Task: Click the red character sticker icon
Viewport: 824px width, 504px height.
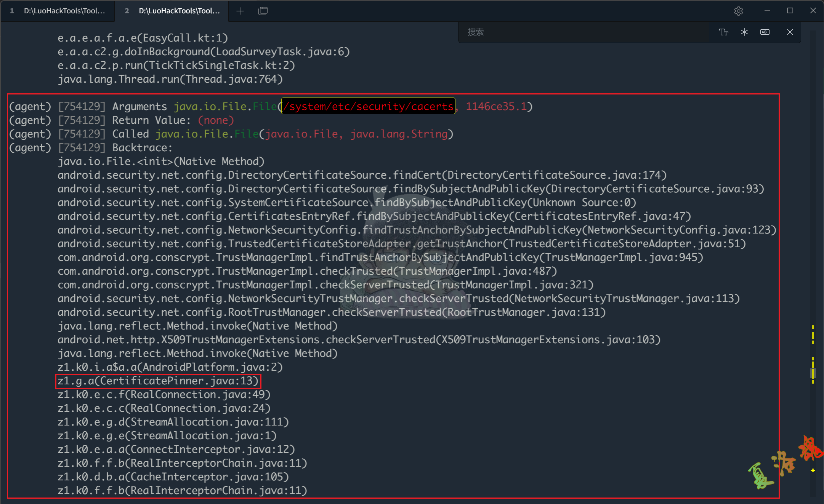Action: [x=810, y=449]
